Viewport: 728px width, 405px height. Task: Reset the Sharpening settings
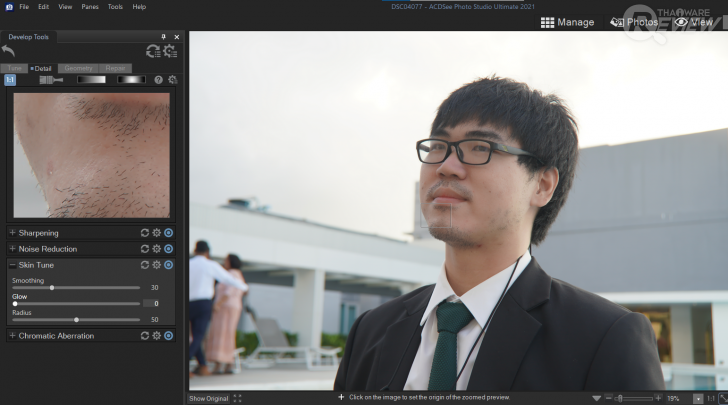point(145,233)
